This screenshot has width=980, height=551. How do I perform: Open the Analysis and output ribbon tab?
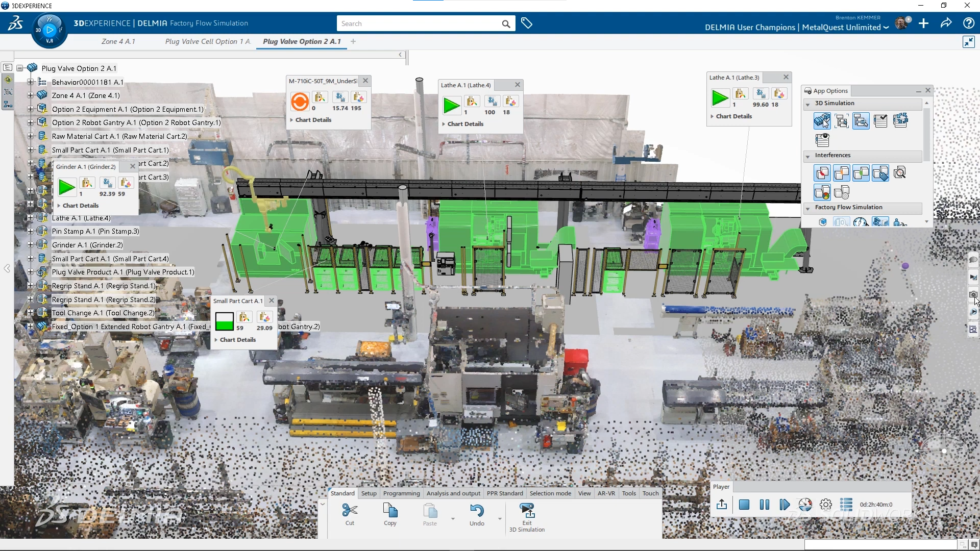pos(453,493)
